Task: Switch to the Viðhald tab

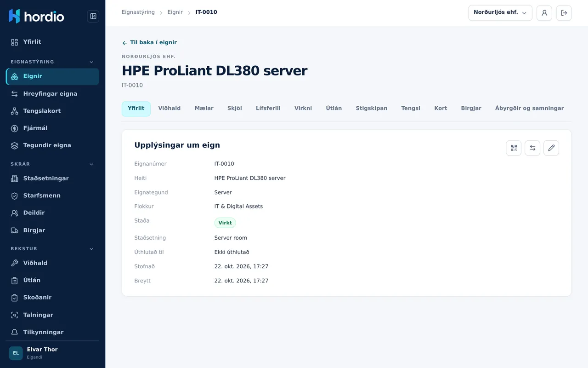Action: coord(170,109)
